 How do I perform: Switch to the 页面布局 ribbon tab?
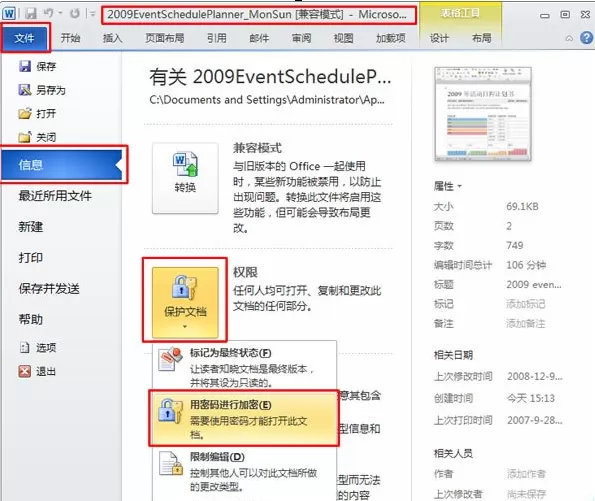164,38
